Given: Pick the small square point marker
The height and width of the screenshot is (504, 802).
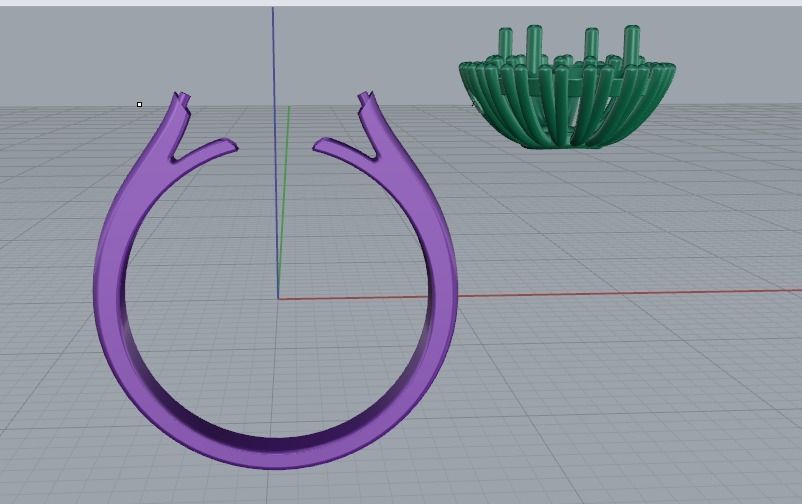Looking at the screenshot, I should coord(140,104).
